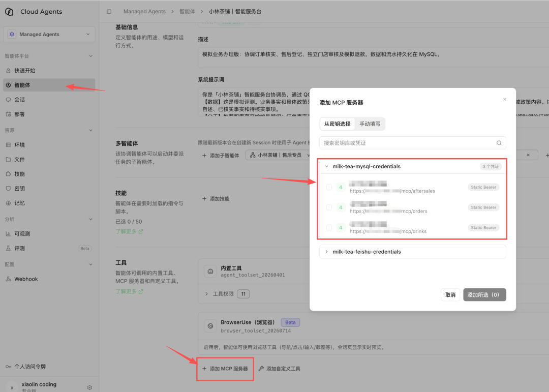The width and height of the screenshot is (549, 392).
Task: Click agent_toolset_20260401 text
Action: [x=253, y=275]
